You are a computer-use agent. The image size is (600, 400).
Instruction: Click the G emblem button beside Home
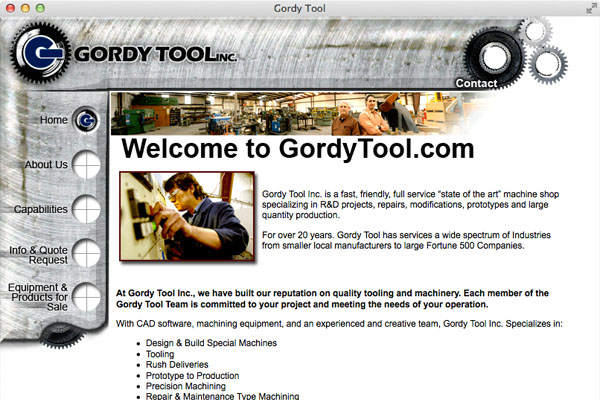[x=86, y=120]
